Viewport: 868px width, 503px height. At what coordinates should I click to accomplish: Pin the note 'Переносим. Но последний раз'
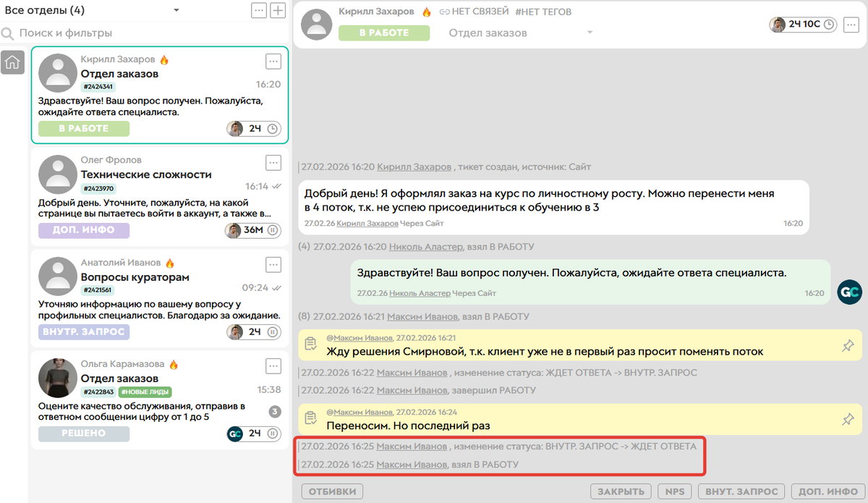(x=848, y=419)
